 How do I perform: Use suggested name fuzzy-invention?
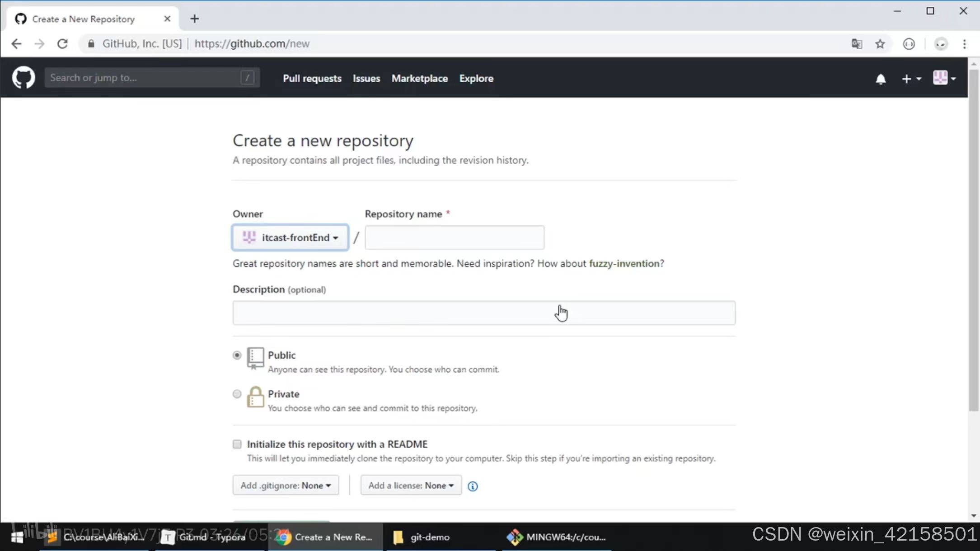(x=624, y=264)
